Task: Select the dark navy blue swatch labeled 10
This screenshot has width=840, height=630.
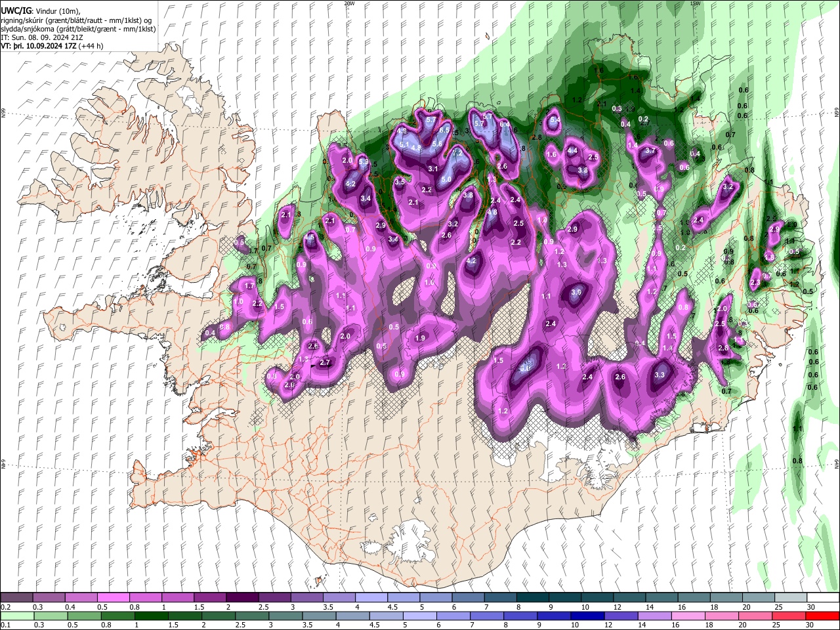Action: (586, 616)
